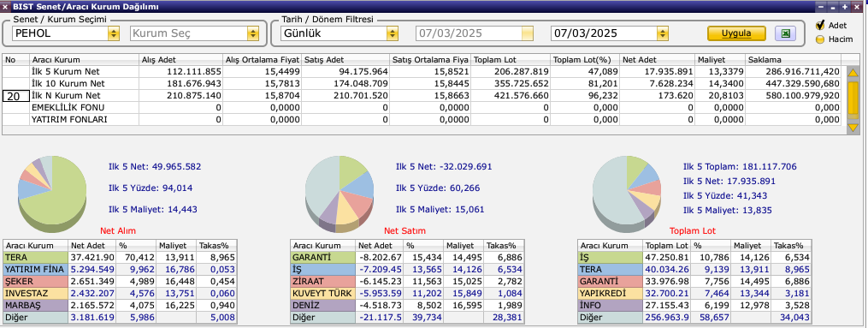Select the İlk 10 Kurum Net row

pyautogui.click(x=422, y=84)
